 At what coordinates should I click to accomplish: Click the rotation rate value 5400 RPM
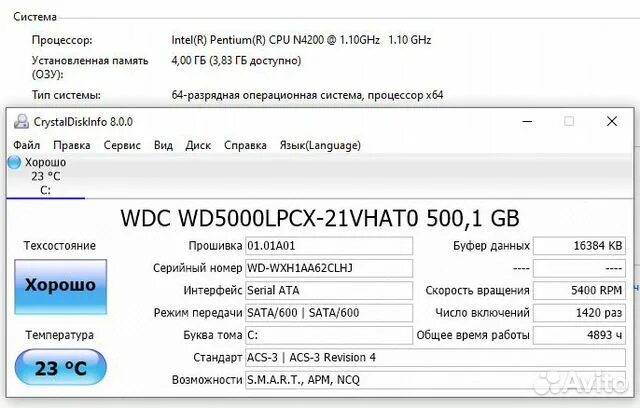tap(579, 290)
